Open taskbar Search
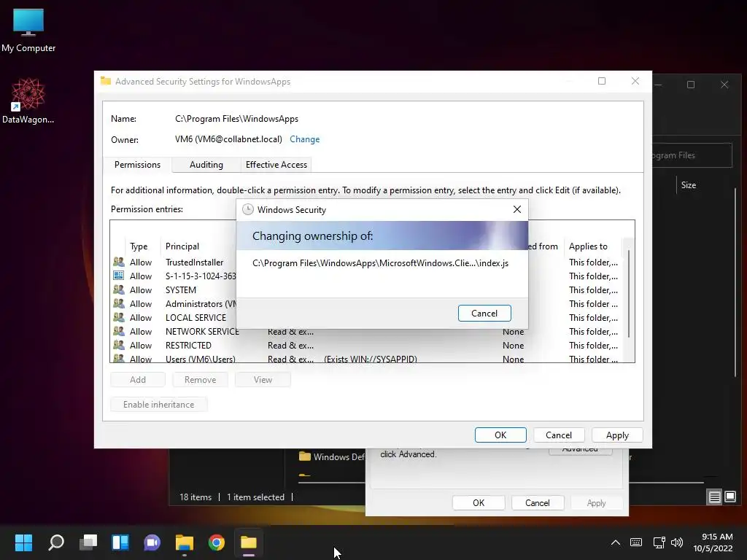Viewport: 747px width, 560px height. pyautogui.click(x=56, y=542)
